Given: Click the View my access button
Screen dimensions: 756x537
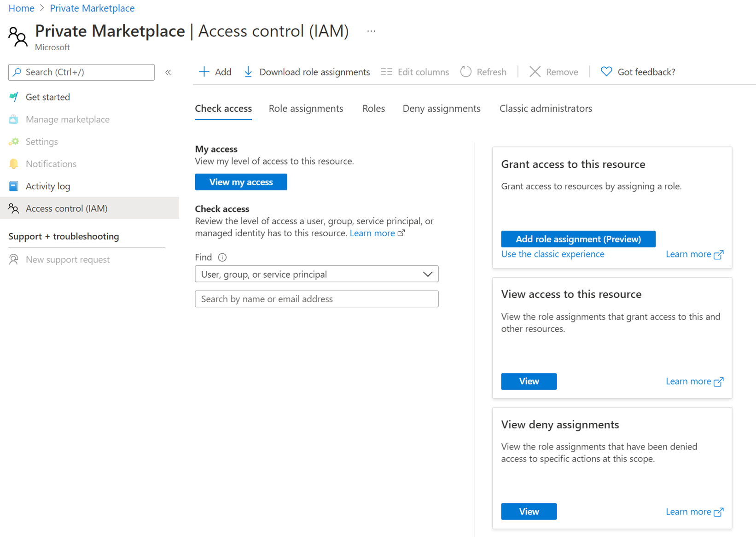Looking at the screenshot, I should point(241,182).
